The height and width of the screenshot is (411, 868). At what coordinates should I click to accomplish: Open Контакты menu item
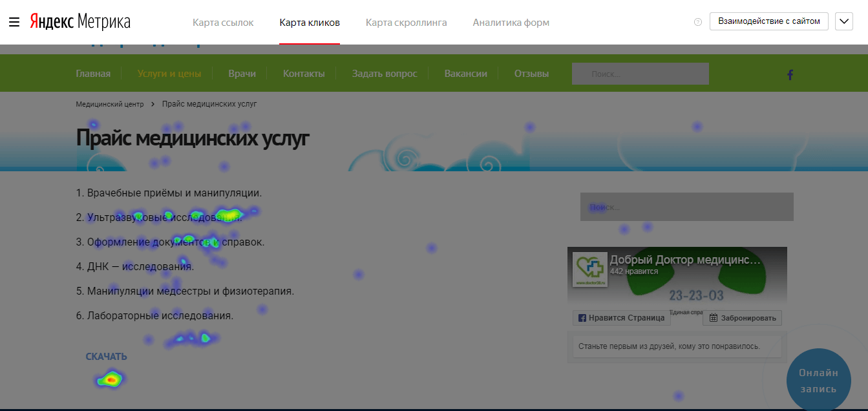304,74
